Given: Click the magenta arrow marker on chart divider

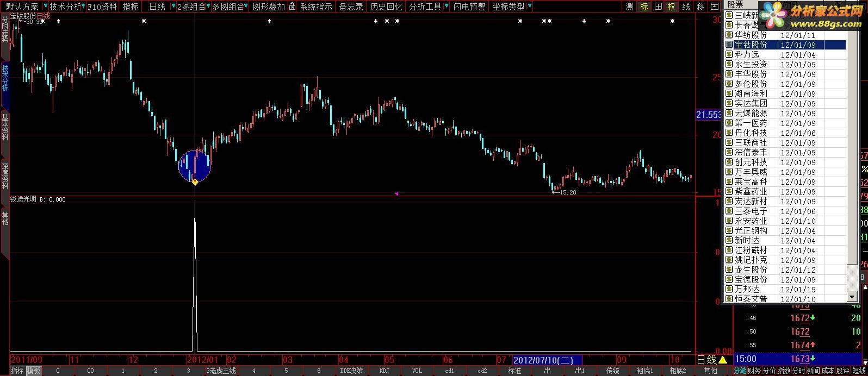Looking at the screenshot, I should pos(396,193).
